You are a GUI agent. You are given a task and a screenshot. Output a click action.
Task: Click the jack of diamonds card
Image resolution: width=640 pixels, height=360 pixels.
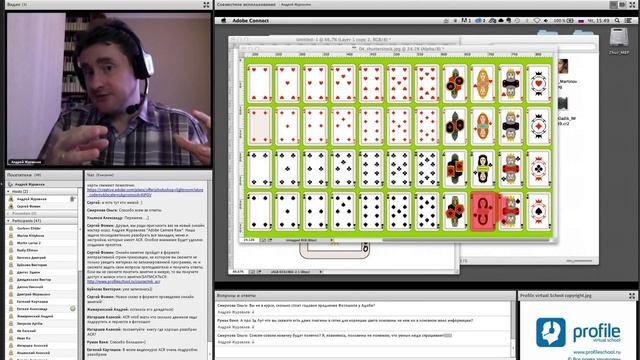455,126
